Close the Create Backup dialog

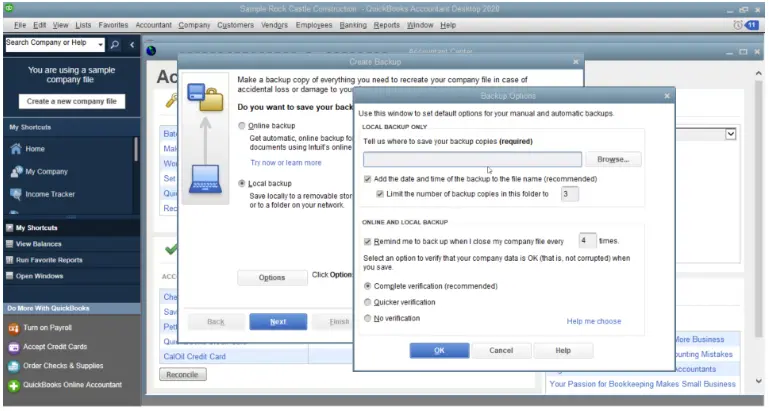point(575,62)
